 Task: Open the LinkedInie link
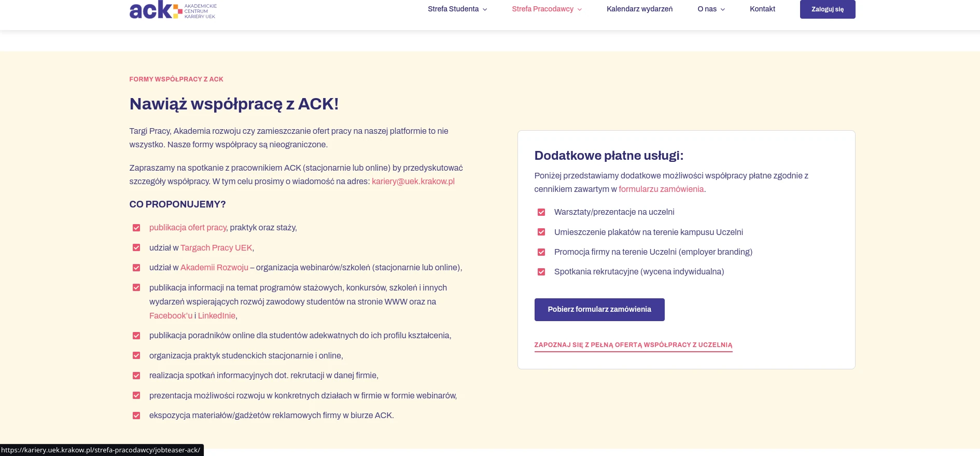click(216, 316)
